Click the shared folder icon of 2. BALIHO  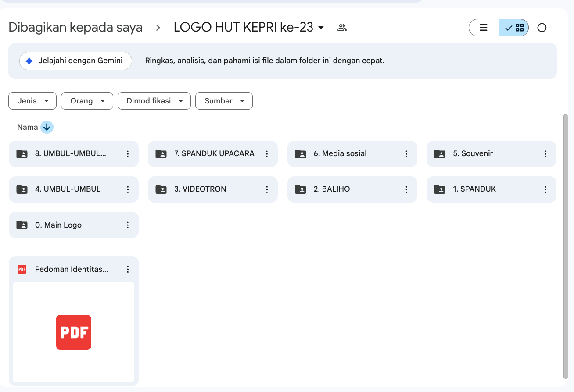(301, 189)
